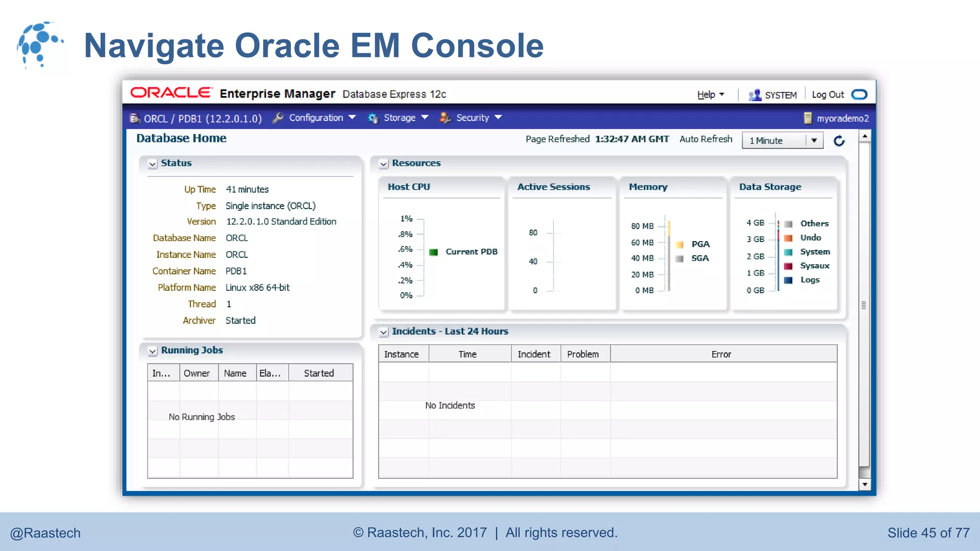Click the Configuration wrench icon
980x551 pixels.
tap(278, 118)
